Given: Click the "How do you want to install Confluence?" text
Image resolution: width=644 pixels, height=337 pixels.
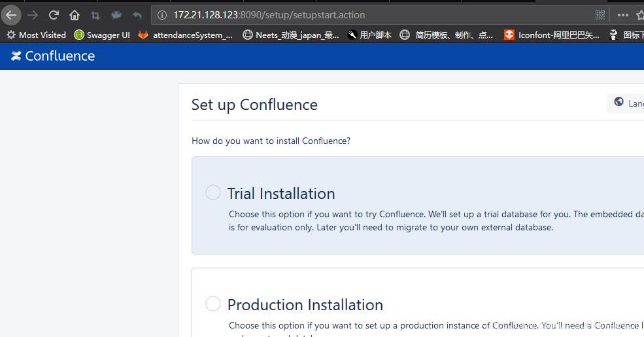Looking at the screenshot, I should coord(271,141).
